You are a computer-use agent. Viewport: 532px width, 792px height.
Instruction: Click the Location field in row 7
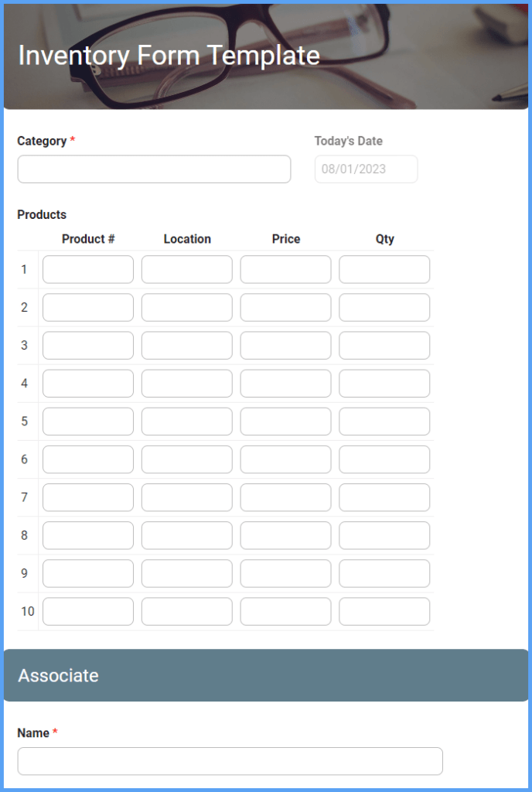click(x=186, y=497)
